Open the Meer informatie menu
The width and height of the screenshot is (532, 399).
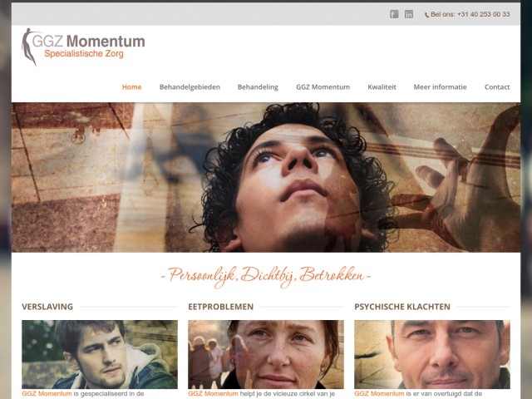(x=440, y=87)
